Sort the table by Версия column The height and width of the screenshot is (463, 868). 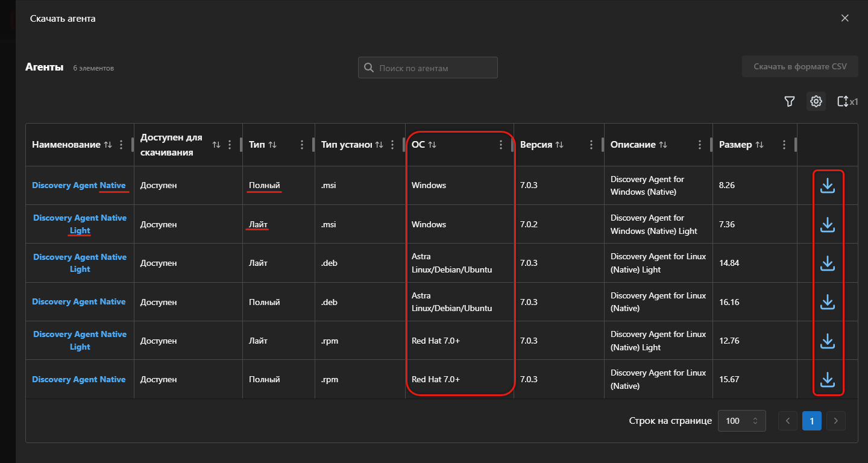point(559,145)
